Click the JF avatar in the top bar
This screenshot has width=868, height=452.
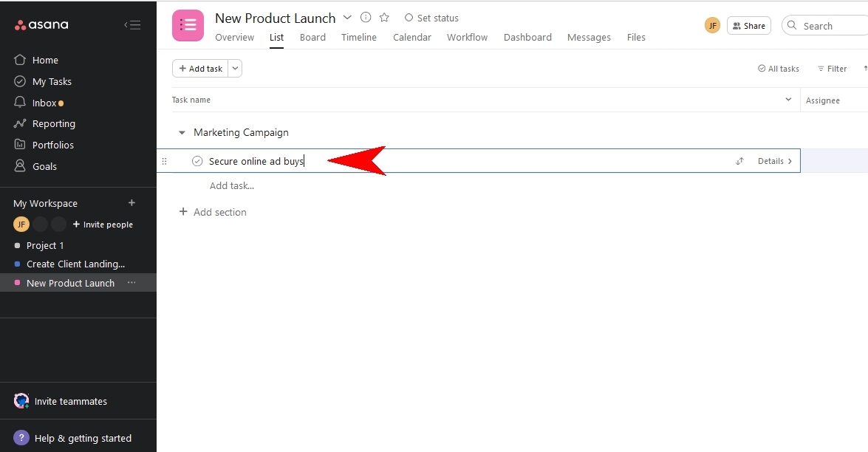pos(711,24)
